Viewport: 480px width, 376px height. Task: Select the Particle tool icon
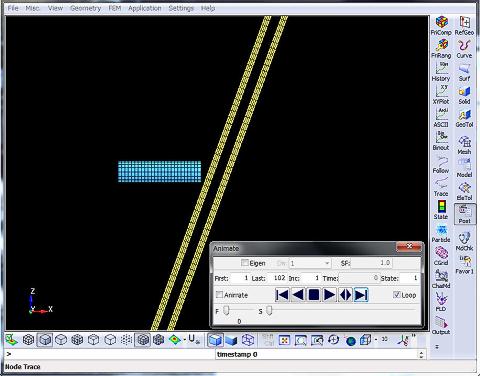[441, 234]
